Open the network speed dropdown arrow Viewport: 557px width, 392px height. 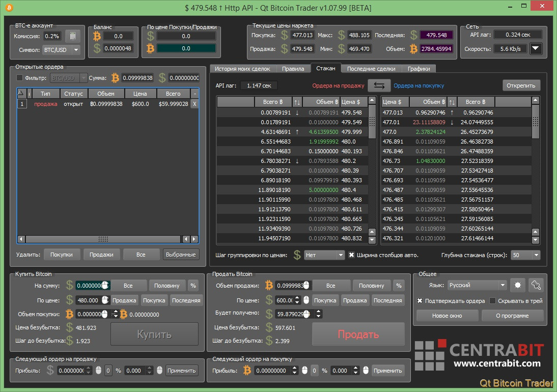(x=536, y=49)
